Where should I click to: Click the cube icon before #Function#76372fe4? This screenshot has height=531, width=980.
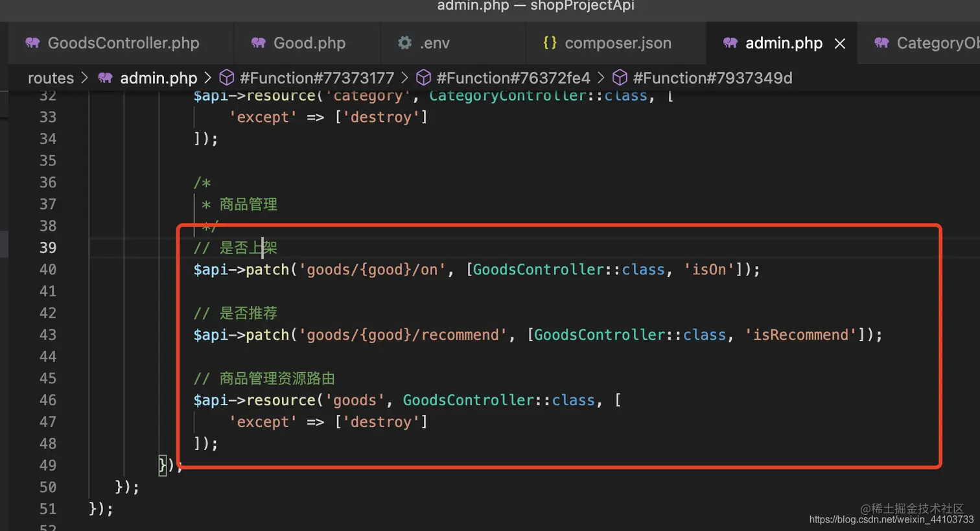(423, 78)
